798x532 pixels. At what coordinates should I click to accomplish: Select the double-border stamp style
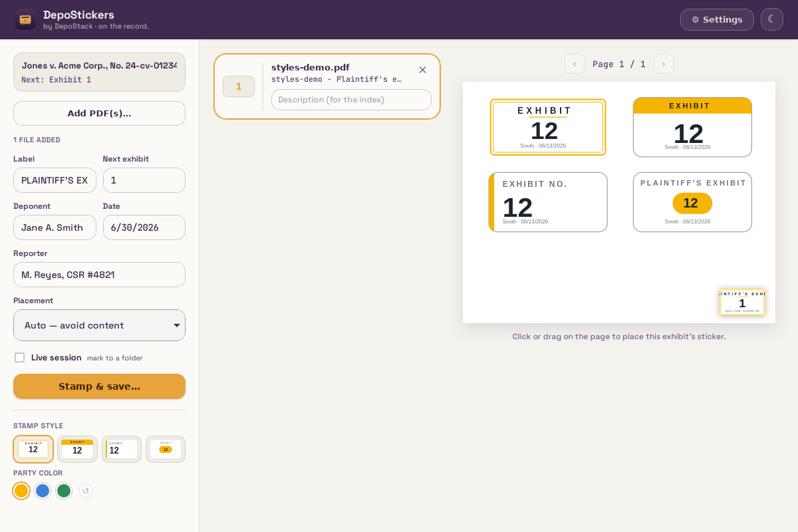click(x=33, y=450)
